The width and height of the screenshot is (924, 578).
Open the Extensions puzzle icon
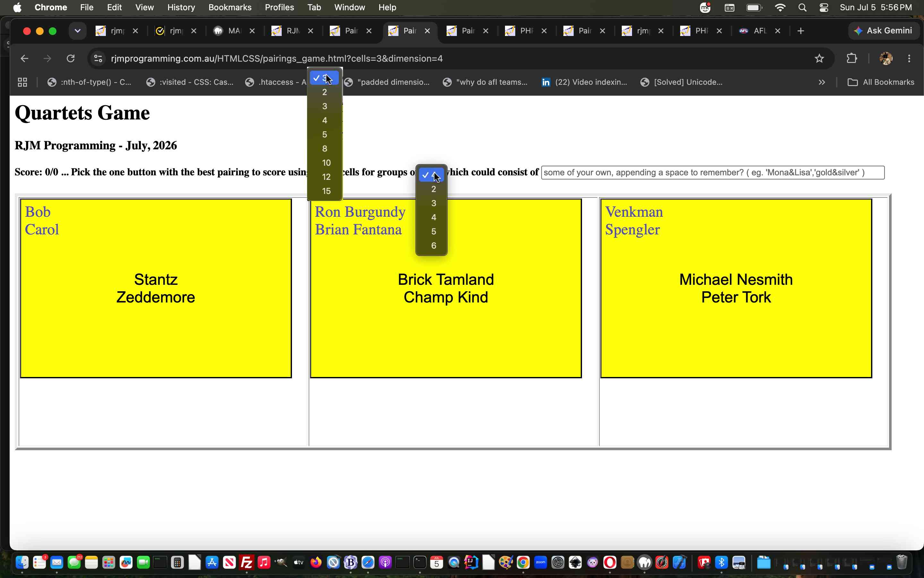pyautogui.click(x=851, y=58)
